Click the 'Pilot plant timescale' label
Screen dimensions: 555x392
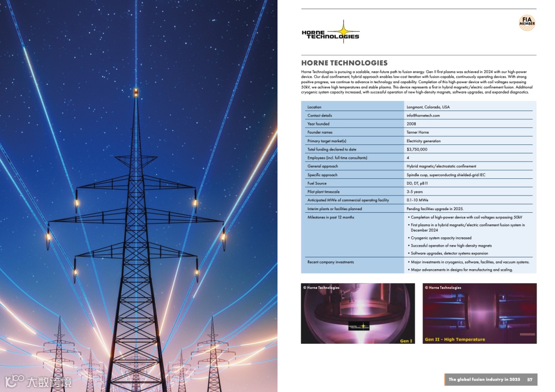324,192
